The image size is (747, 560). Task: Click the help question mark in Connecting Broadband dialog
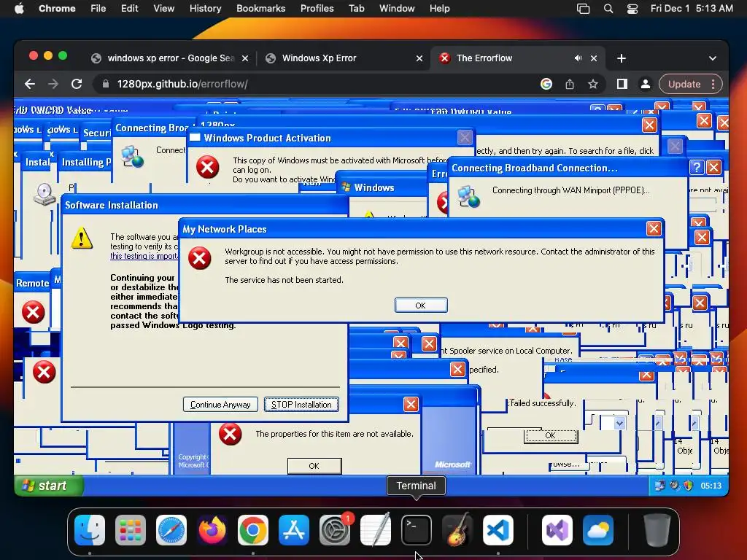pyautogui.click(x=697, y=167)
